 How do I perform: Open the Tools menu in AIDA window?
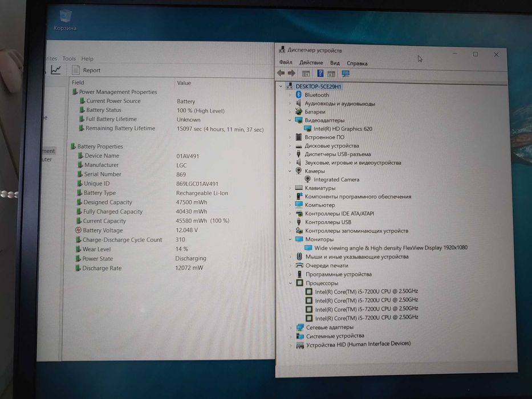click(x=69, y=58)
